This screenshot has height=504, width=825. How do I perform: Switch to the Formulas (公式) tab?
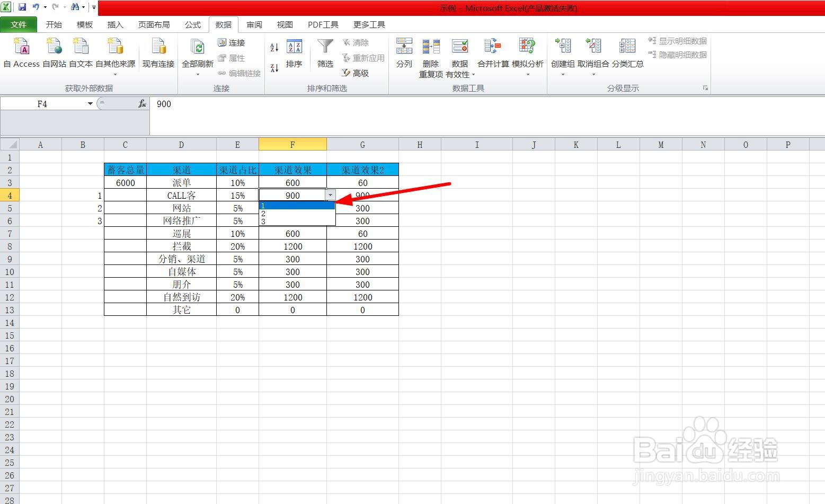[193, 24]
